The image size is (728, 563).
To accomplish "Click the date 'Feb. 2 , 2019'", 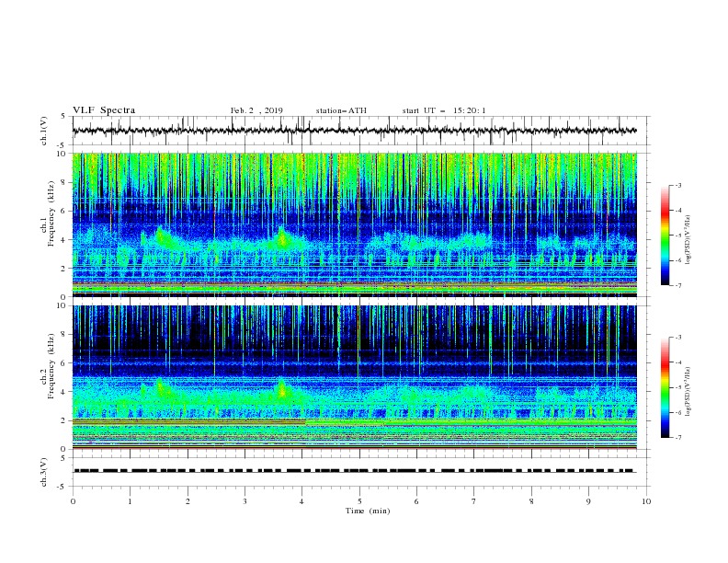I will [256, 110].
